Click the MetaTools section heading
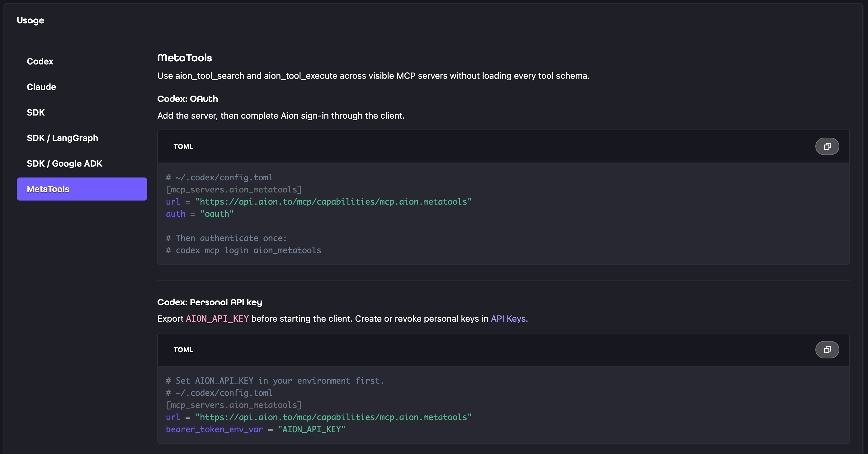This screenshot has height=454, width=868. tap(185, 58)
